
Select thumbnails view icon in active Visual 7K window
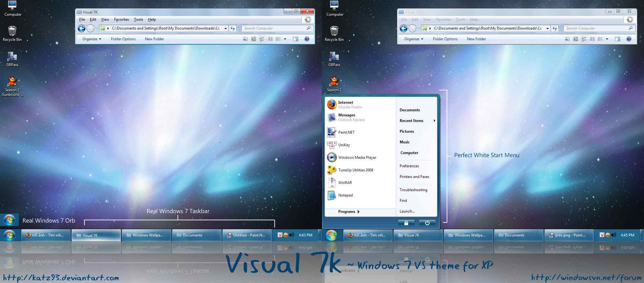coord(253,39)
